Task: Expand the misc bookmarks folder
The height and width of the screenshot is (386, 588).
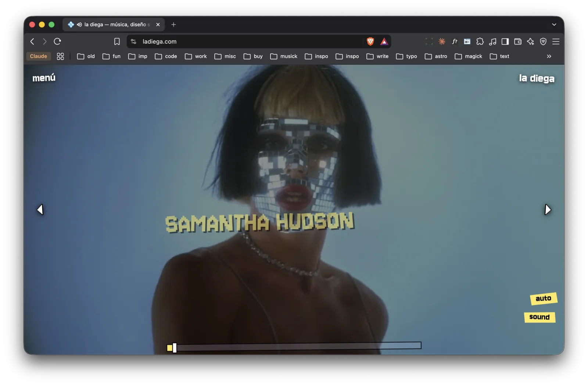Action: pos(225,56)
